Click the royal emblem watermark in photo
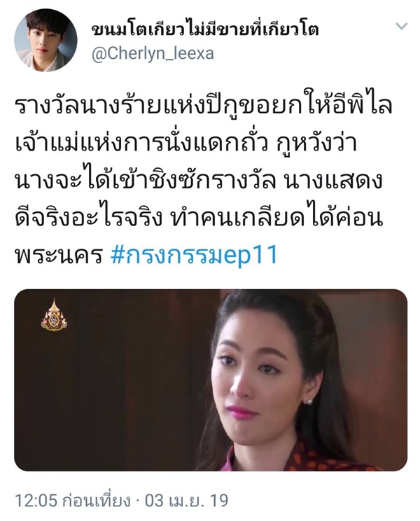 pyautogui.click(x=54, y=315)
